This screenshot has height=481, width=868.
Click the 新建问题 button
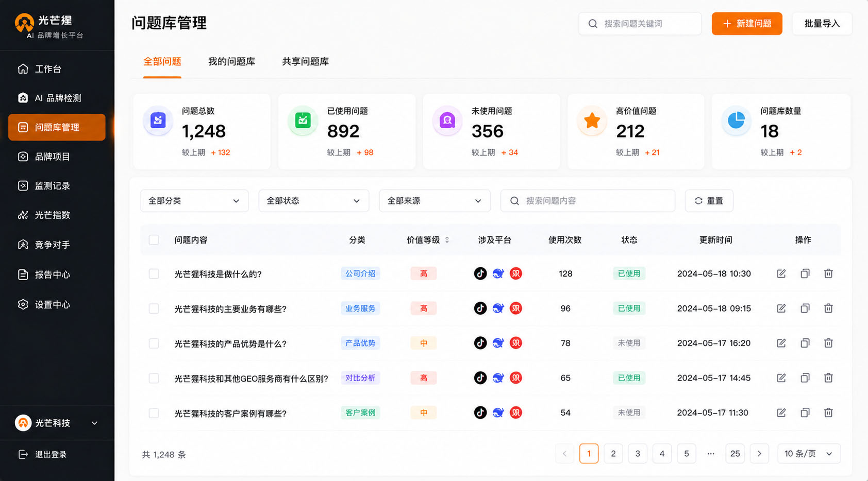pyautogui.click(x=747, y=24)
